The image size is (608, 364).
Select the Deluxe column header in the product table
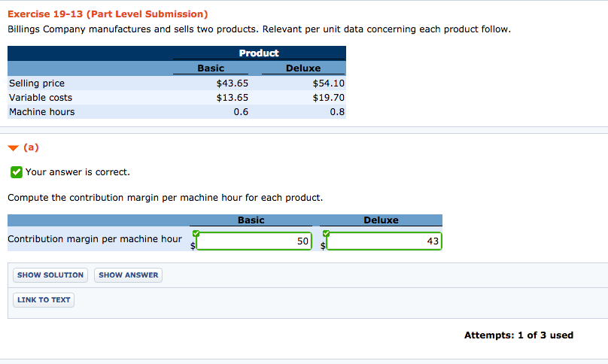coord(303,68)
